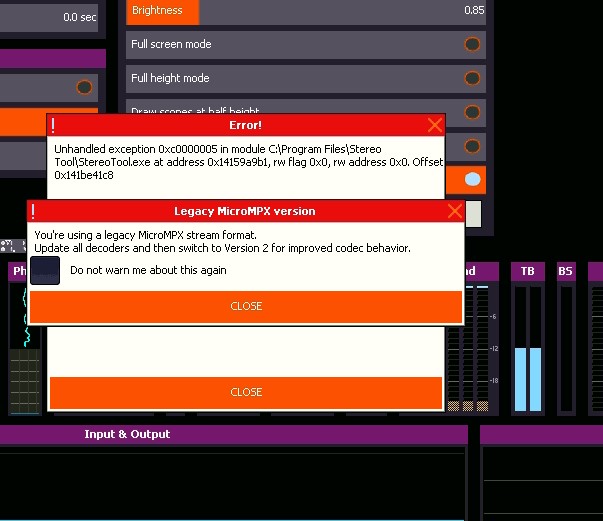Close the Legacy MicroMPX version dialog via X
603x521 pixels.
pos(455,211)
